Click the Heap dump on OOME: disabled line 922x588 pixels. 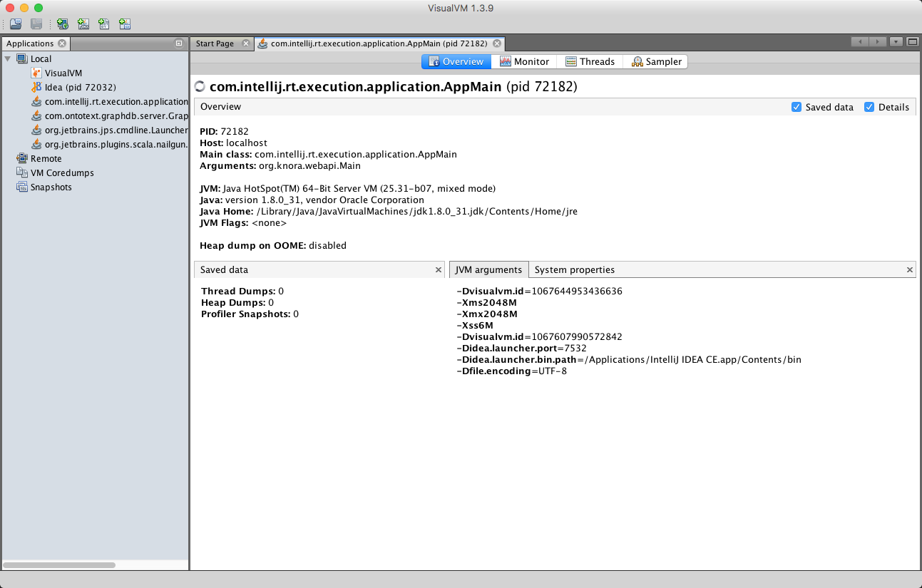click(273, 245)
